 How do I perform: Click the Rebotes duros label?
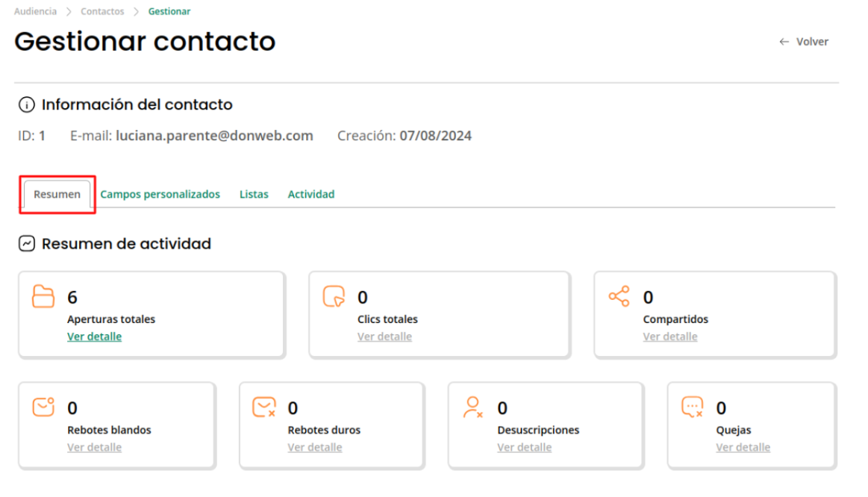click(324, 430)
